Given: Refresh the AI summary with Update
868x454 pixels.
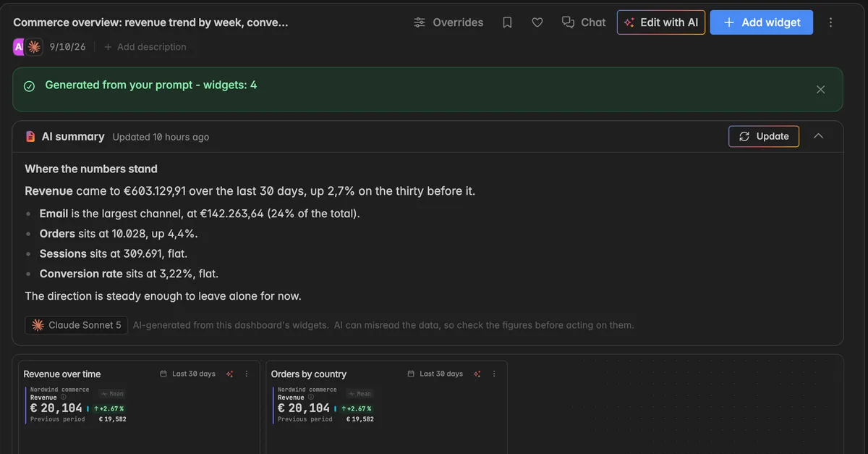Looking at the screenshot, I should click(764, 136).
